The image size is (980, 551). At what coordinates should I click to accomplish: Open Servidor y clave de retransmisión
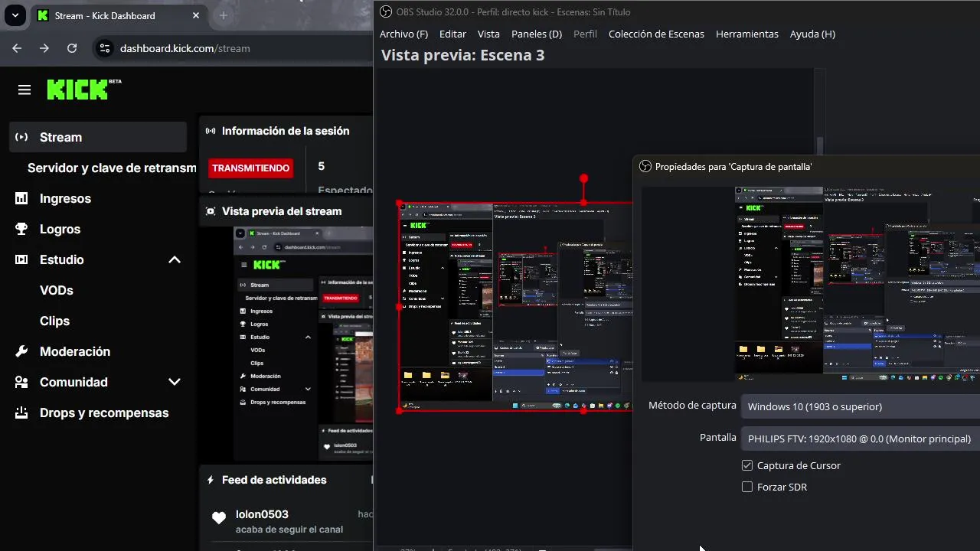(112, 168)
